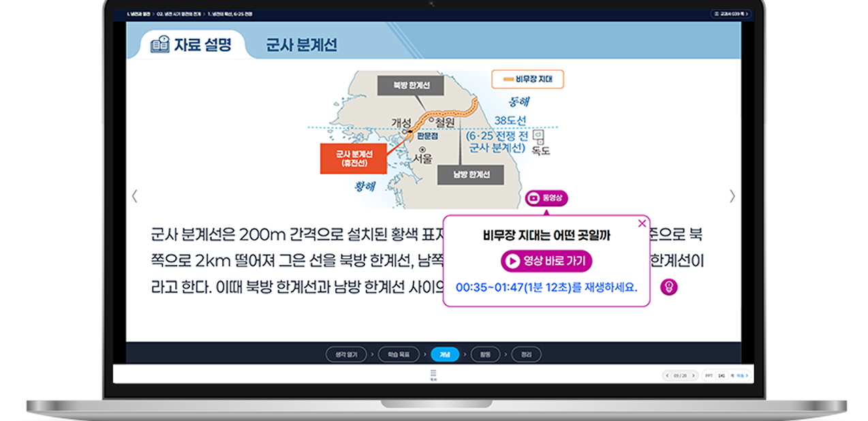Click the 영상 바로 가기 button
This screenshot has width=868, height=421.
[x=546, y=261]
